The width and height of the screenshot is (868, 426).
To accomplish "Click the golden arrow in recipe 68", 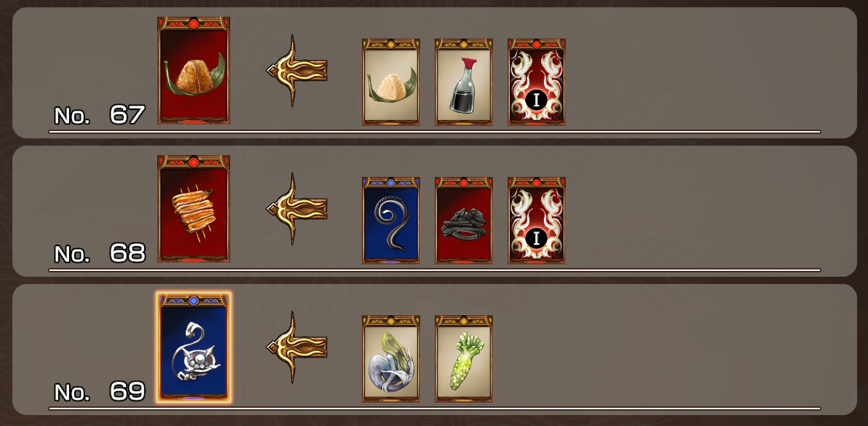I will 297,208.
